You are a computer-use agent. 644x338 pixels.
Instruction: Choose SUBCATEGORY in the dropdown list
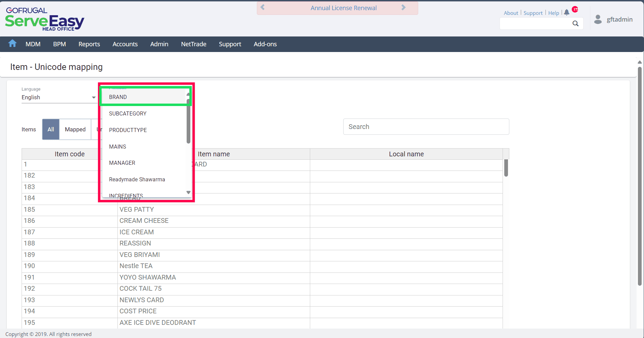(x=144, y=113)
